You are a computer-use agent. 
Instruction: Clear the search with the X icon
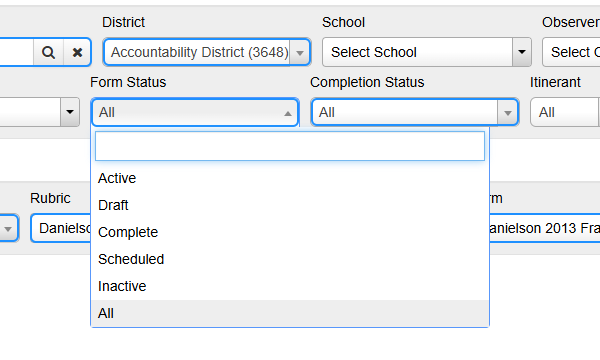[x=77, y=52]
